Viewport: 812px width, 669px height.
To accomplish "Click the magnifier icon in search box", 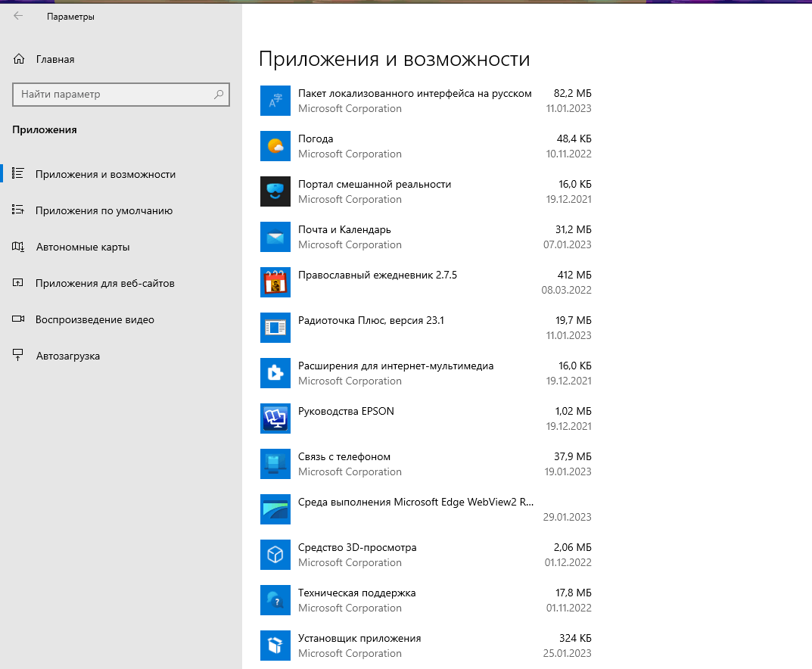I will [219, 95].
